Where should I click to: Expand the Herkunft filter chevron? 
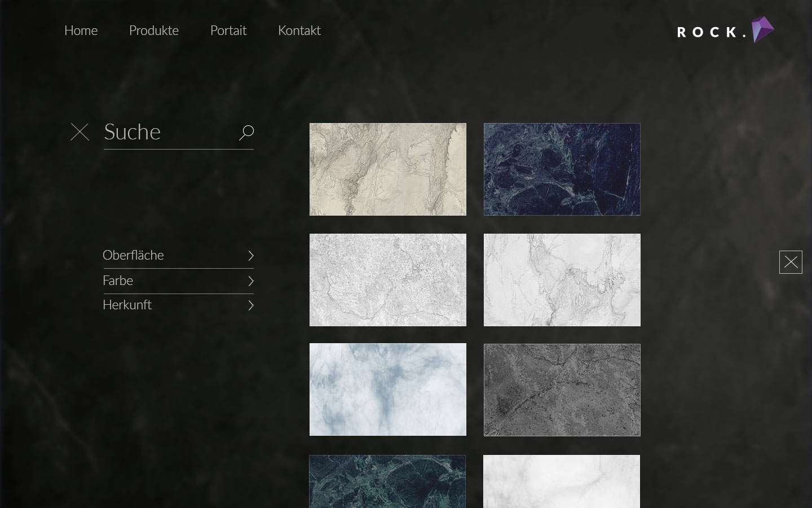click(x=251, y=305)
